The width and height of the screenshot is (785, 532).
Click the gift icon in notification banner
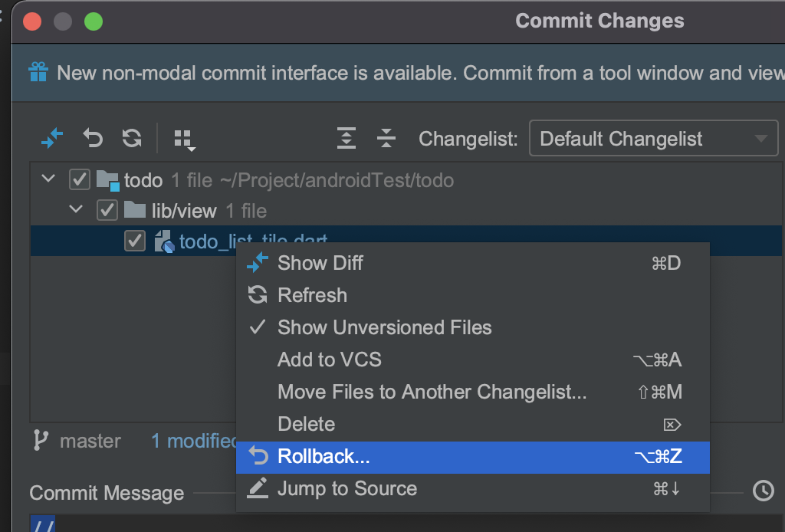tap(38, 73)
